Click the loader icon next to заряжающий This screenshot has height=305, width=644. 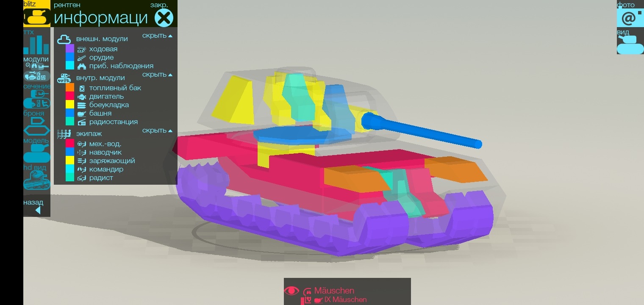[82, 161]
